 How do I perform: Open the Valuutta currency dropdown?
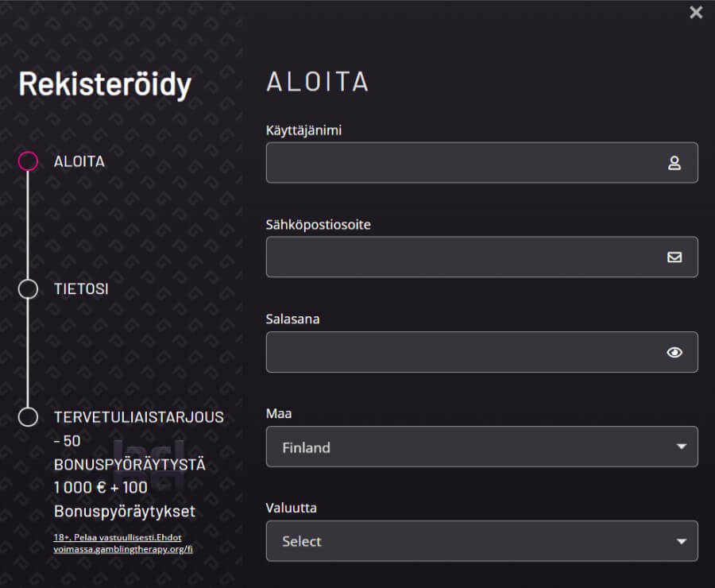coord(469,541)
